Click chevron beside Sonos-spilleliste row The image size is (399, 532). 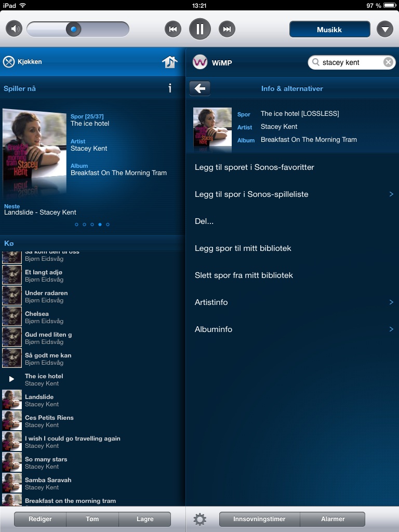point(391,194)
